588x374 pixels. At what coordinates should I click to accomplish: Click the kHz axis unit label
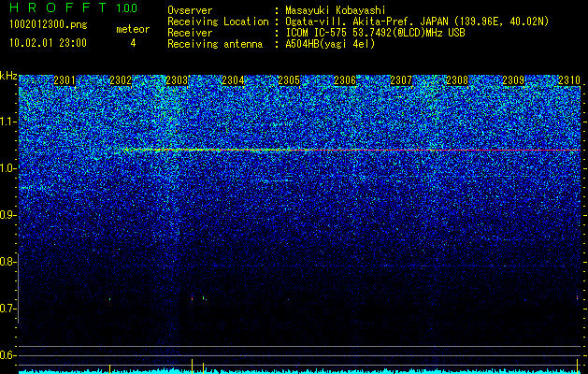point(8,76)
